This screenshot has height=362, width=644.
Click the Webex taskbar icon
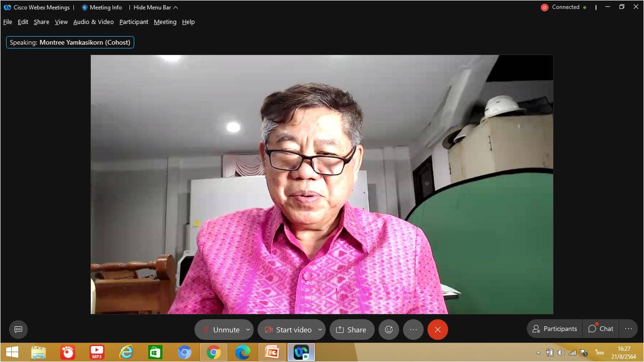tap(301, 352)
